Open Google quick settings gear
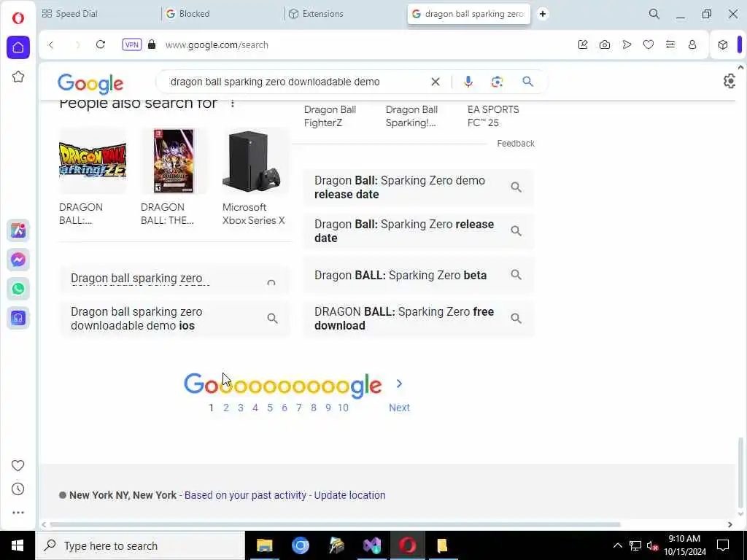 click(729, 81)
